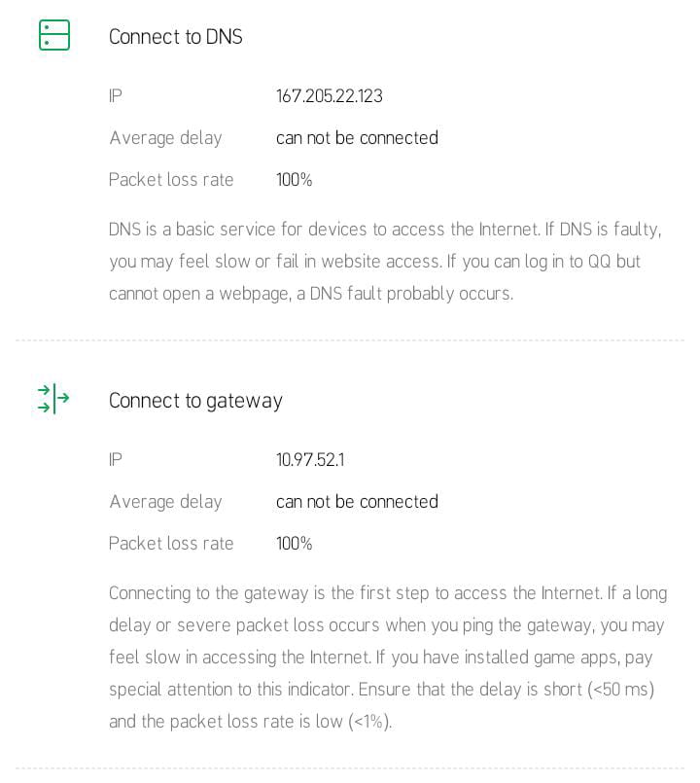
Task: Click the gateway arrows icon
Action: [x=53, y=399]
